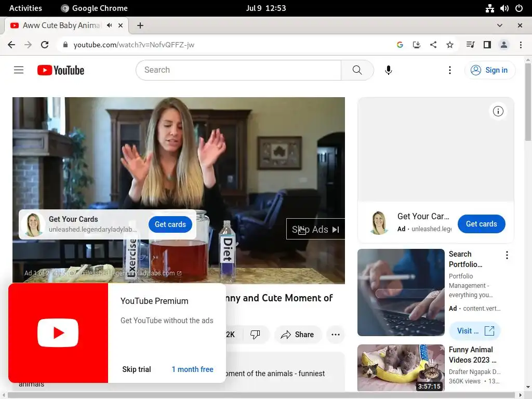Dislike the video with thumbs-down
Viewport: 532px width, 399px height.
click(255, 335)
